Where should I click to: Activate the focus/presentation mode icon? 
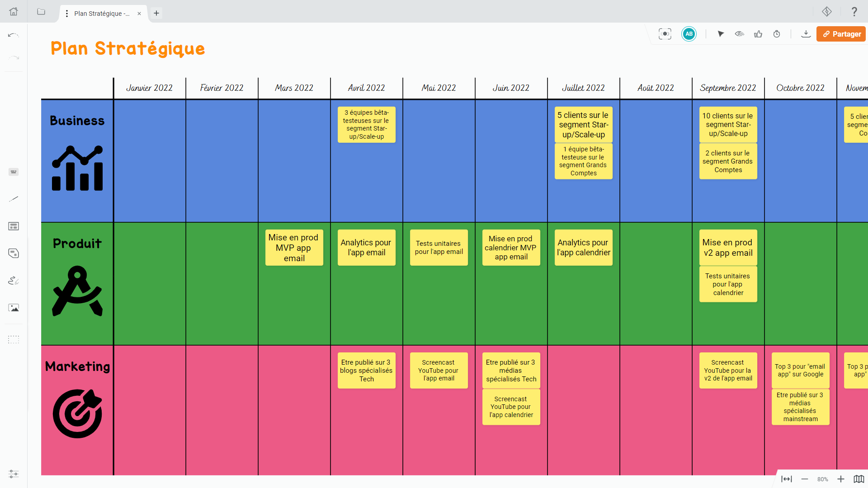pyautogui.click(x=665, y=33)
